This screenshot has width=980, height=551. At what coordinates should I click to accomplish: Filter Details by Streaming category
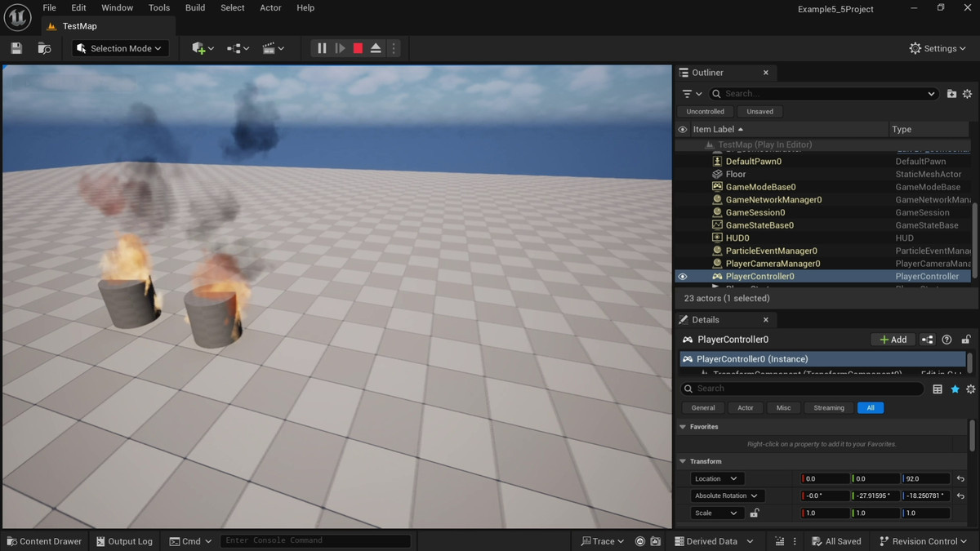coord(828,408)
